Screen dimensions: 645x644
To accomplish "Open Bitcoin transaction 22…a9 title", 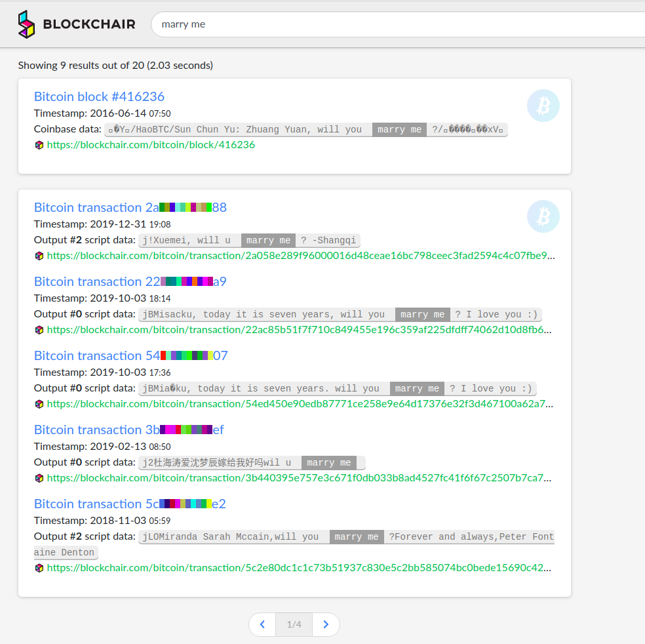I will [x=130, y=281].
